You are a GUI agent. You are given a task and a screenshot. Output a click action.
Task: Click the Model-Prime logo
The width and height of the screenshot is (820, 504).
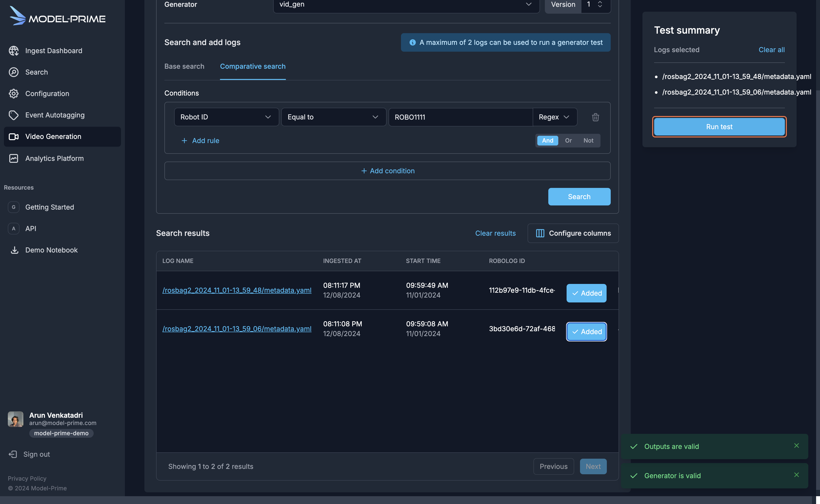pyautogui.click(x=57, y=16)
